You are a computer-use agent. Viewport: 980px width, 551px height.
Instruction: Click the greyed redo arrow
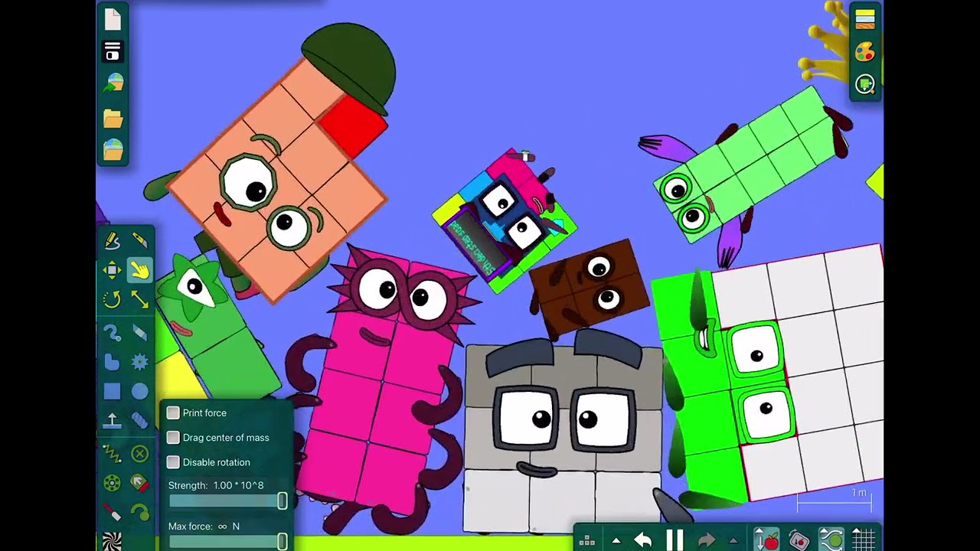pos(706,540)
